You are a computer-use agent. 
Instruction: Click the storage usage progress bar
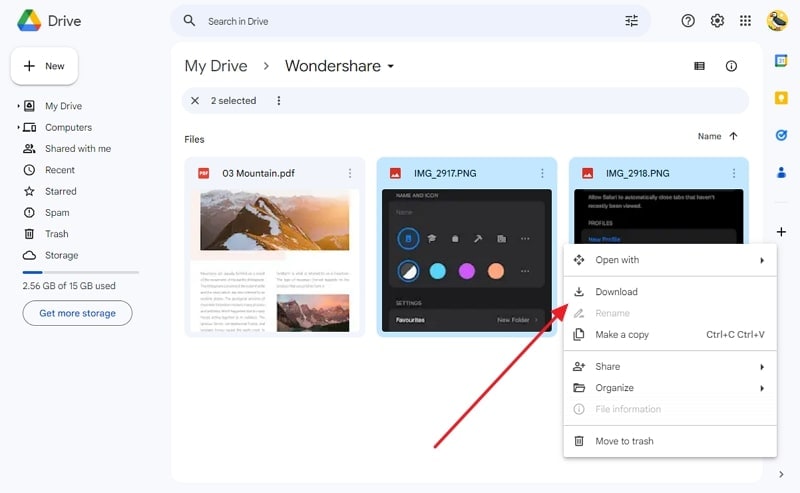point(81,273)
